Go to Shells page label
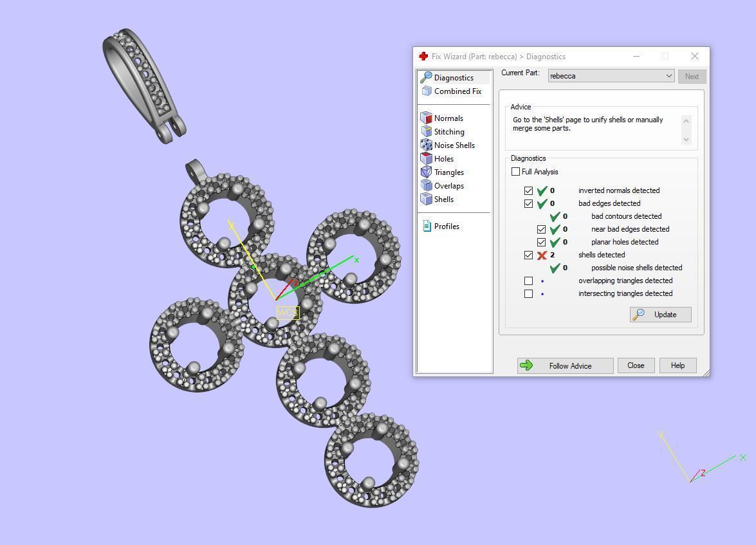The image size is (756, 545). [x=443, y=199]
